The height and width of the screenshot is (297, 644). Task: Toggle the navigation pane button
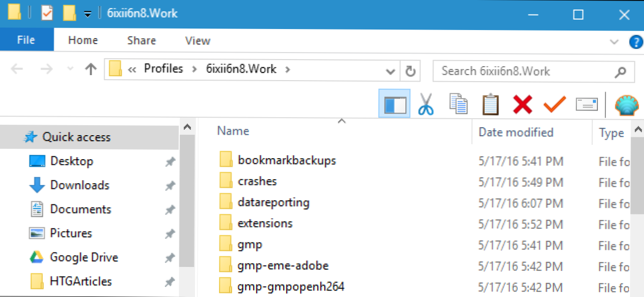(x=394, y=104)
